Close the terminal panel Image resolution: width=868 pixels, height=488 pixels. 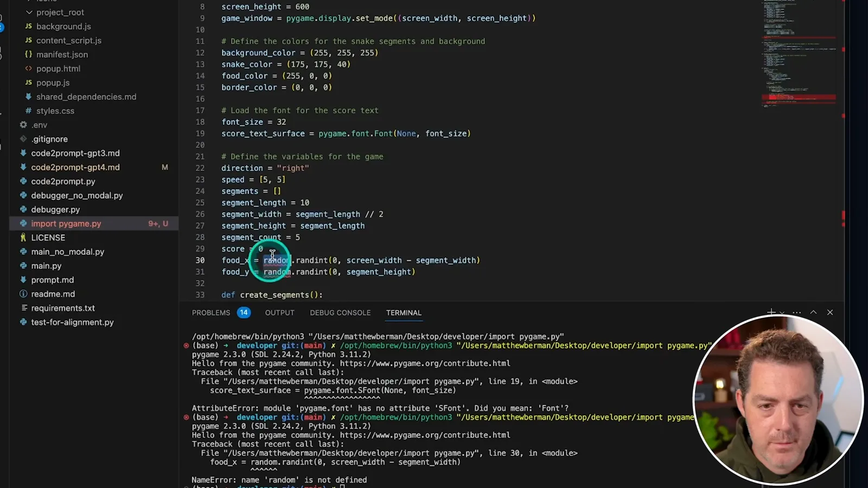(x=830, y=312)
